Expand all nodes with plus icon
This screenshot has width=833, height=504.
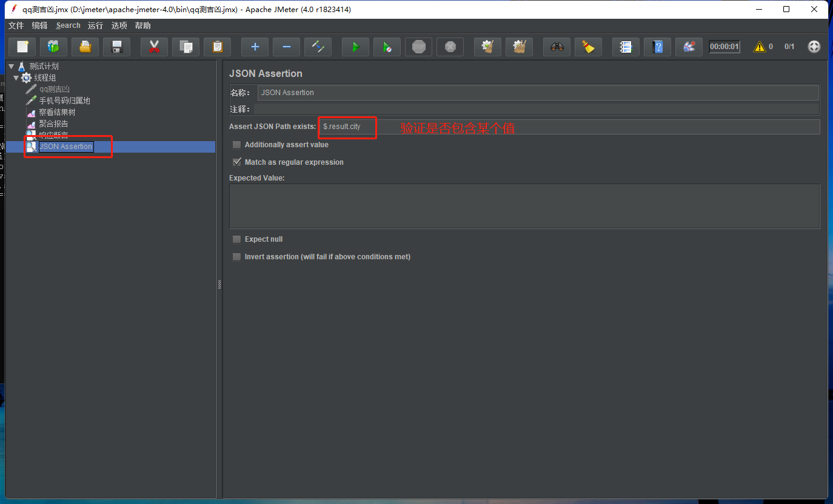coord(255,47)
